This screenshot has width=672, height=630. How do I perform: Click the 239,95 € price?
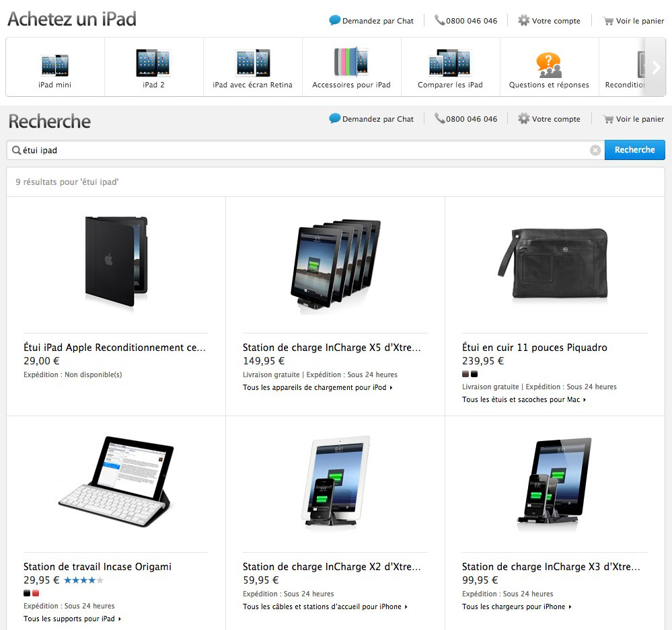click(483, 361)
